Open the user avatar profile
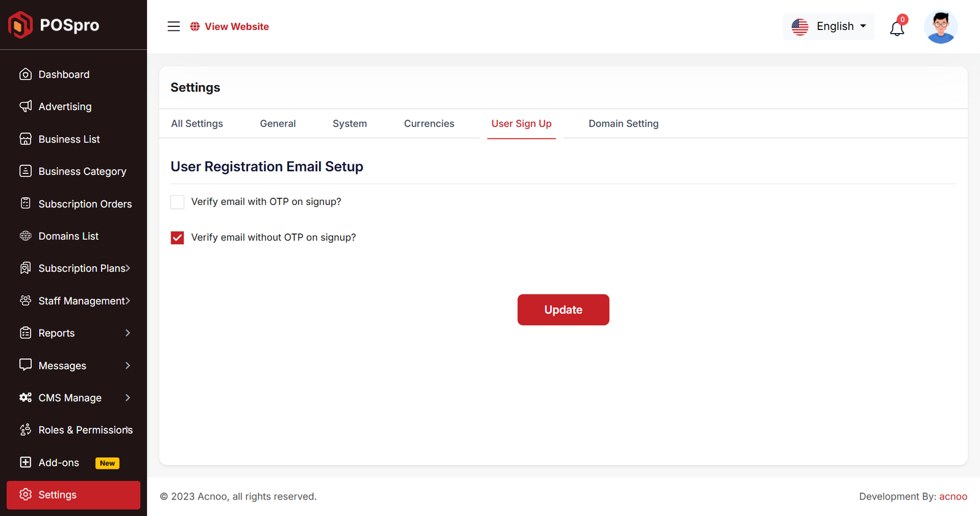 [940, 28]
